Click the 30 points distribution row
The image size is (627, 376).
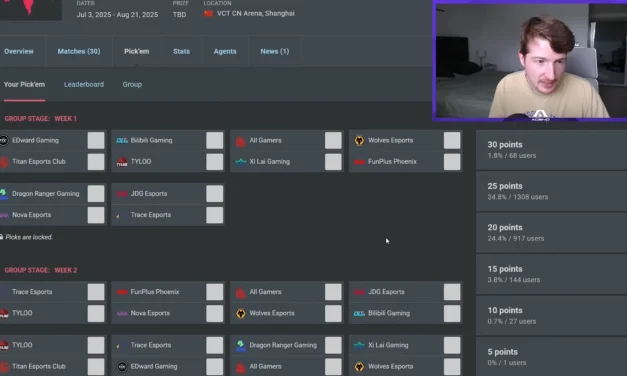pos(551,150)
